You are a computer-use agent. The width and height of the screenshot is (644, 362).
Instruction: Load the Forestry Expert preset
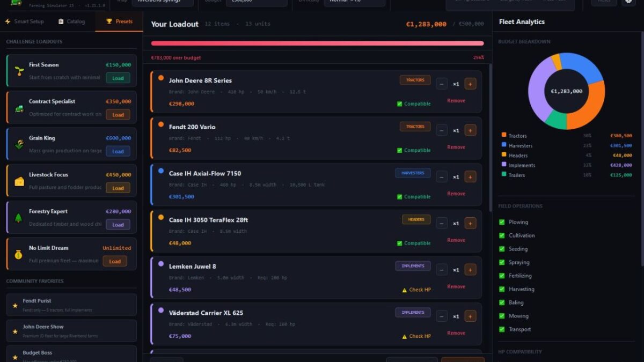[x=118, y=225]
